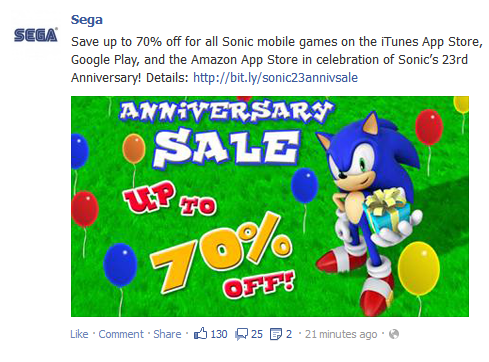
Task: Open the SEGA logo profile picture
Action: [x=36, y=35]
